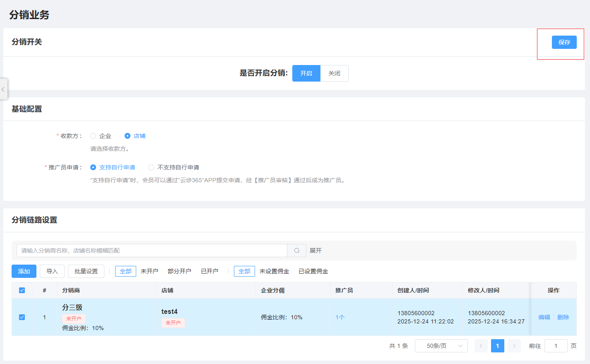
Task: Click the search magnifier icon
Action: pos(296,251)
